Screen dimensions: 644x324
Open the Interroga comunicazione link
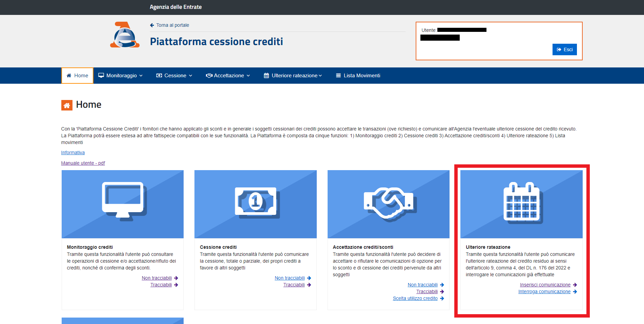point(544,291)
